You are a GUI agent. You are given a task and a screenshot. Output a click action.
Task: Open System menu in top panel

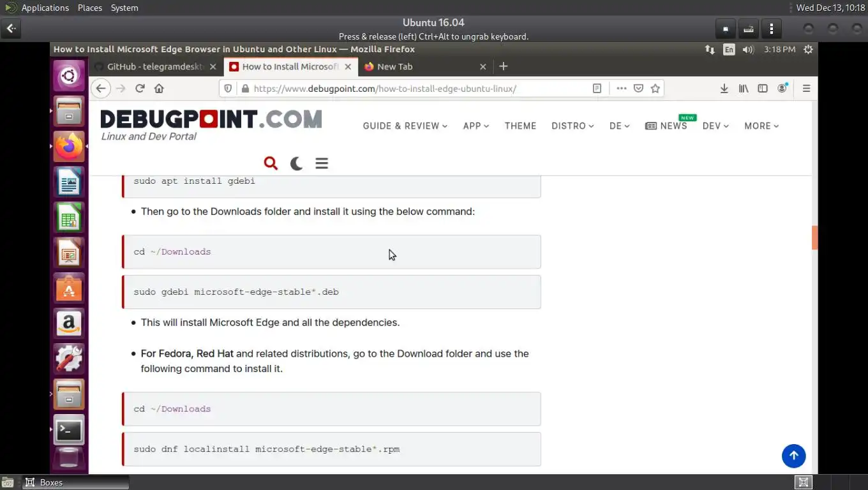pyautogui.click(x=124, y=8)
